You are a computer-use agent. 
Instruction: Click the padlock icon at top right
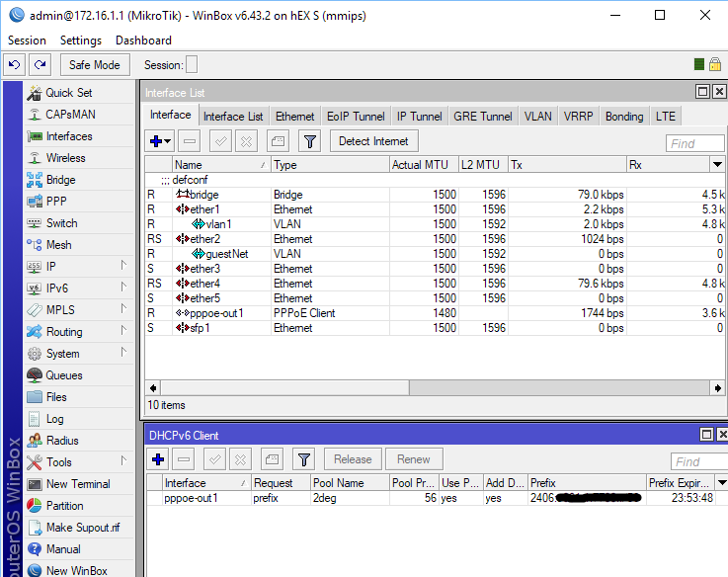pyautogui.click(x=715, y=64)
